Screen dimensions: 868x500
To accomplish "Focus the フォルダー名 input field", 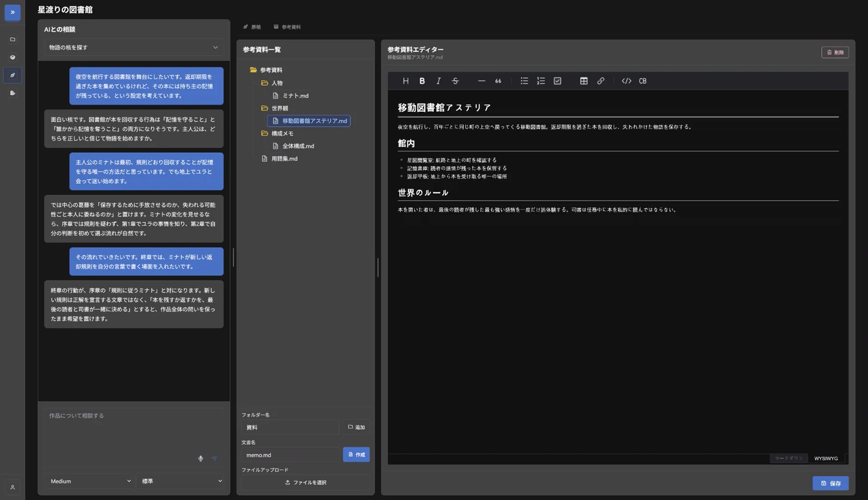I will tap(290, 427).
